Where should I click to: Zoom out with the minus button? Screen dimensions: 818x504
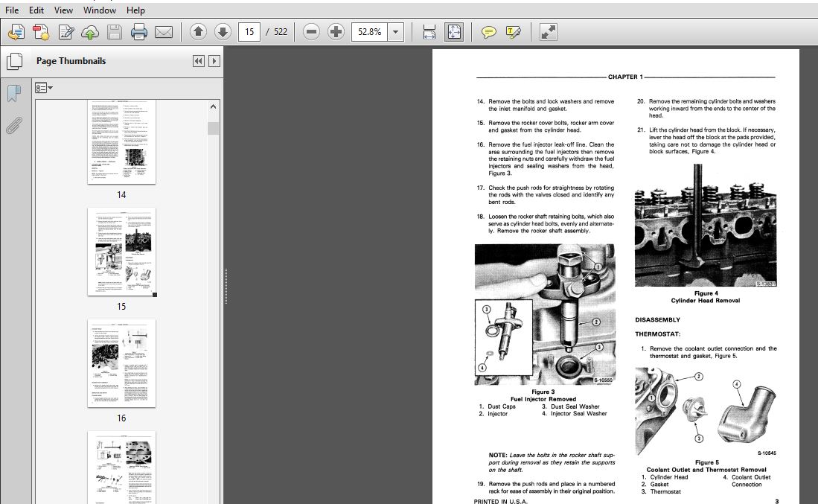tap(311, 32)
